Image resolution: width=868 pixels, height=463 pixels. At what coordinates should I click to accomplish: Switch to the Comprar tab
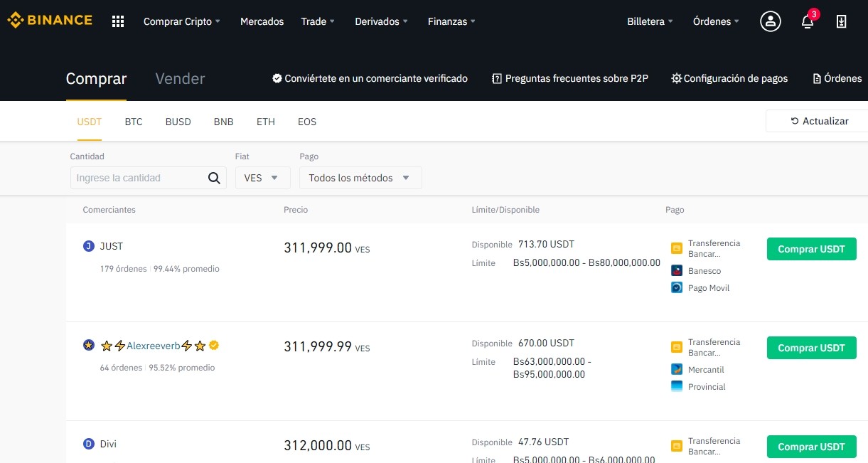[96, 79]
